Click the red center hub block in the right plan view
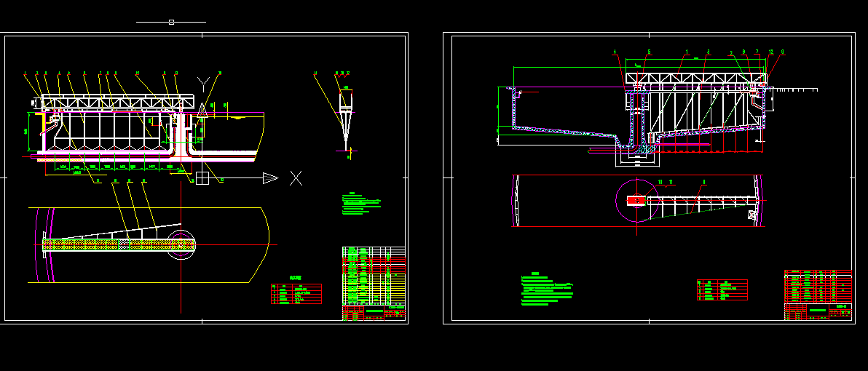This screenshot has height=371, width=868. [x=636, y=200]
